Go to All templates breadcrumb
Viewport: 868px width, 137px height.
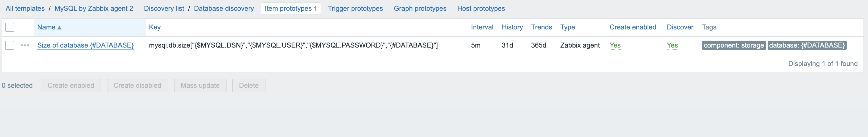click(25, 8)
